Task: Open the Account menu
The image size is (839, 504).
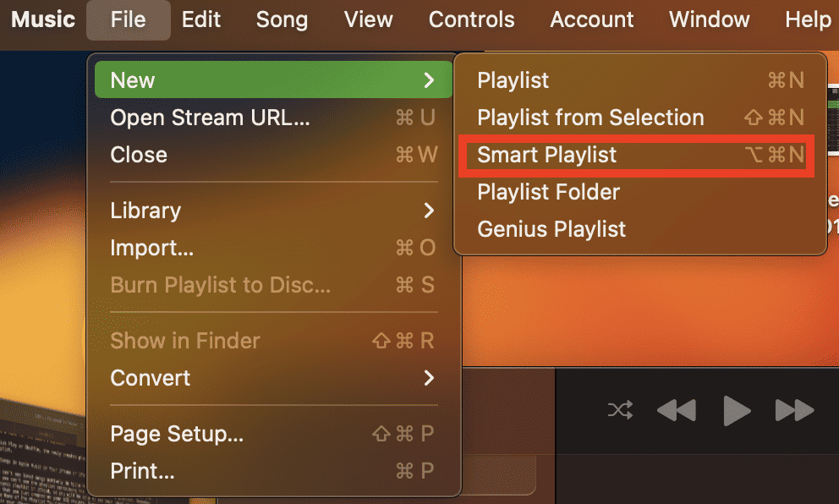Action: [592, 19]
